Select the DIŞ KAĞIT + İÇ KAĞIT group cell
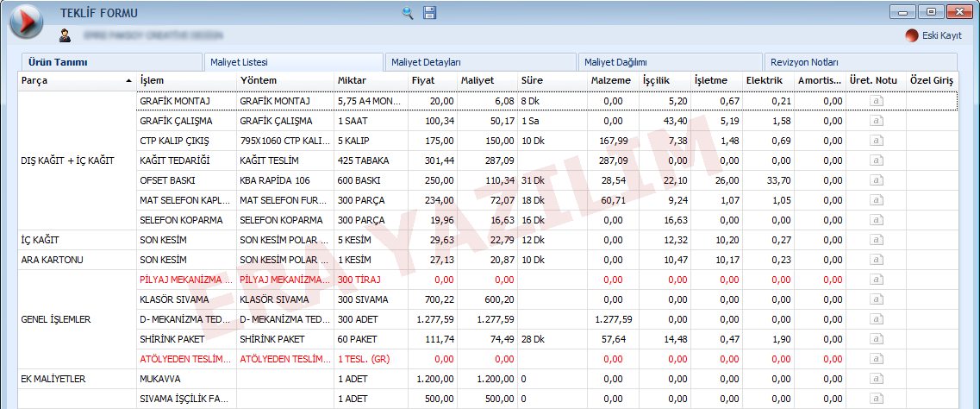Image resolution: width=980 pixels, height=409 pixels. click(x=68, y=160)
